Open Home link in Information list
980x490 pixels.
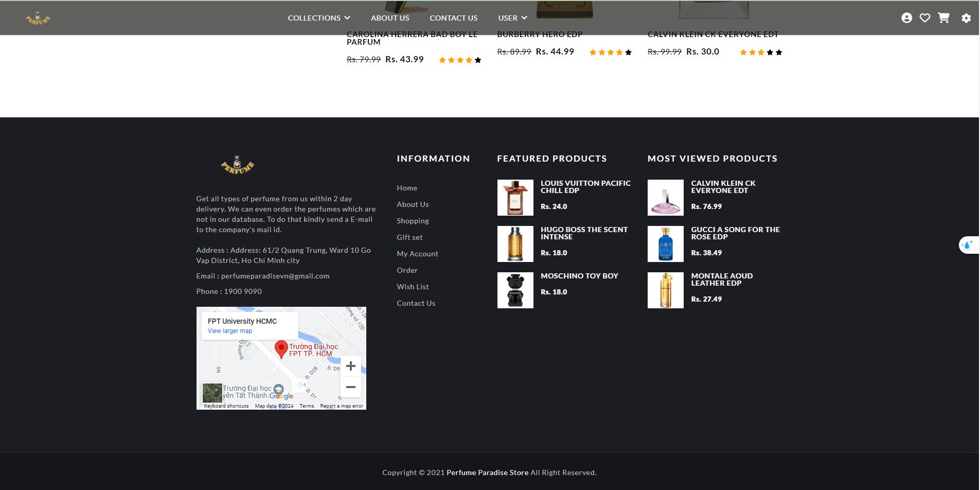[x=407, y=188]
